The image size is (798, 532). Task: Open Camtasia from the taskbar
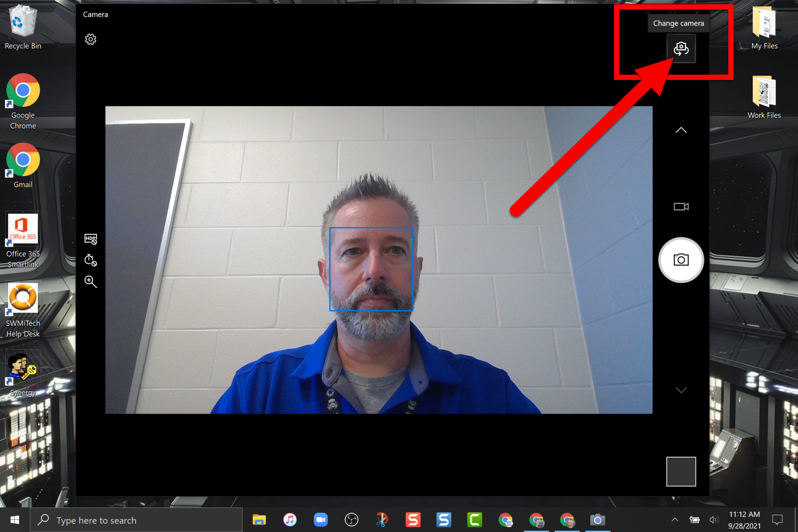(475, 520)
